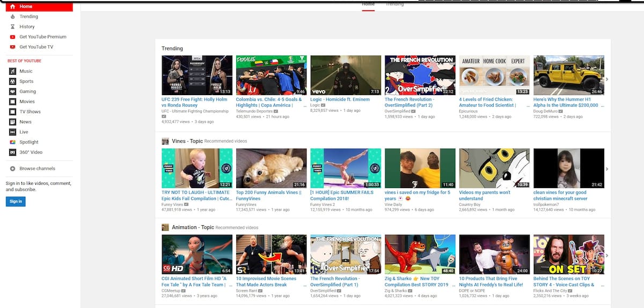The width and height of the screenshot is (644, 308).
Task: Open Gaming in the sidebar
Action: pyautogui.click(x=28, y=92)
